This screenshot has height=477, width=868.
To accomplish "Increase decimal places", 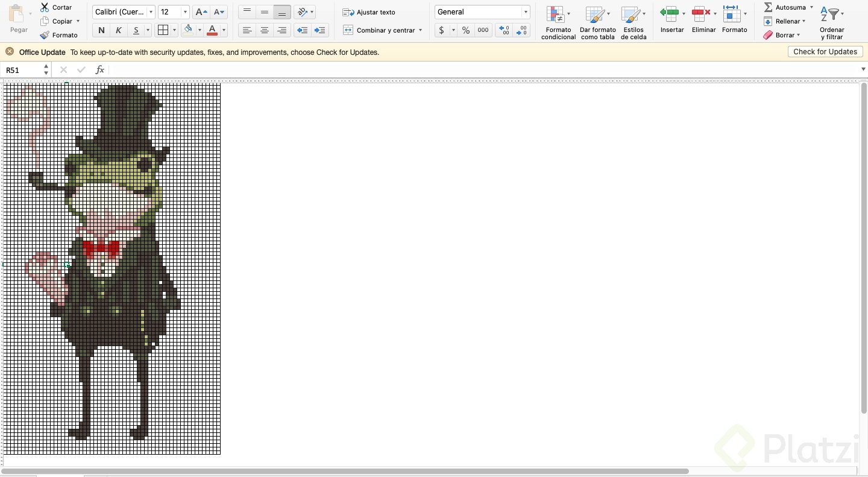I will pyautogui.click(x=505, y=30).
